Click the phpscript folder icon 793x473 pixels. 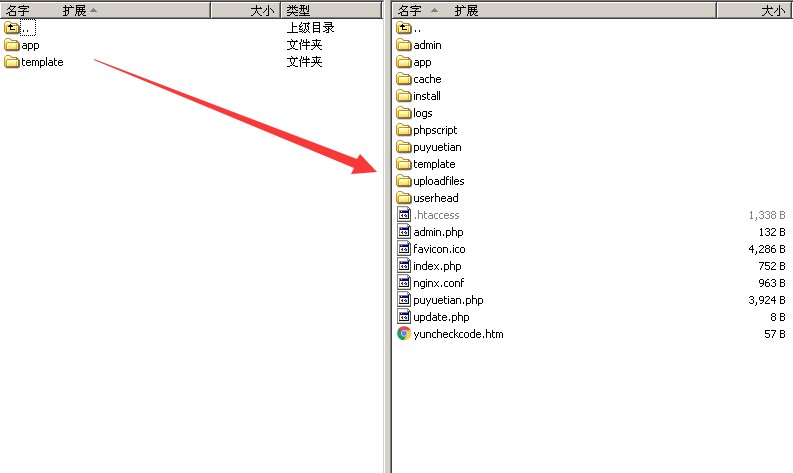pos(404,130)
